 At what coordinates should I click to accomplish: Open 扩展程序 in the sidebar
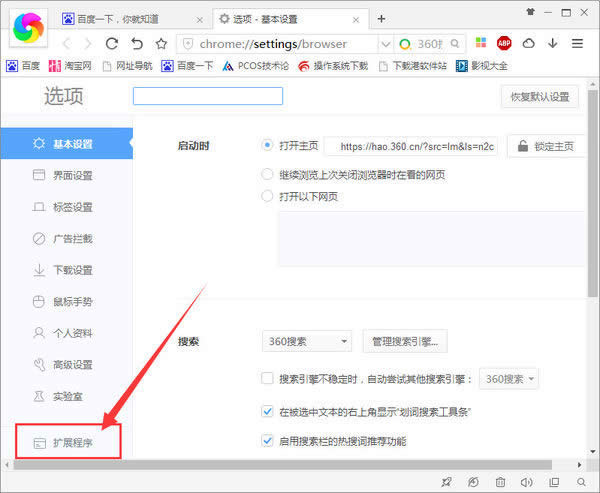coord(67,442)
